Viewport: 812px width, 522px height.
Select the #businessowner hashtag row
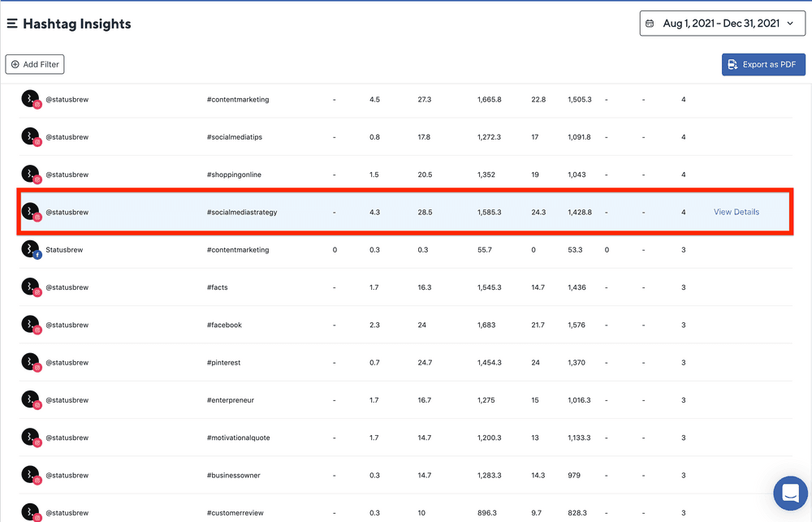234,475
